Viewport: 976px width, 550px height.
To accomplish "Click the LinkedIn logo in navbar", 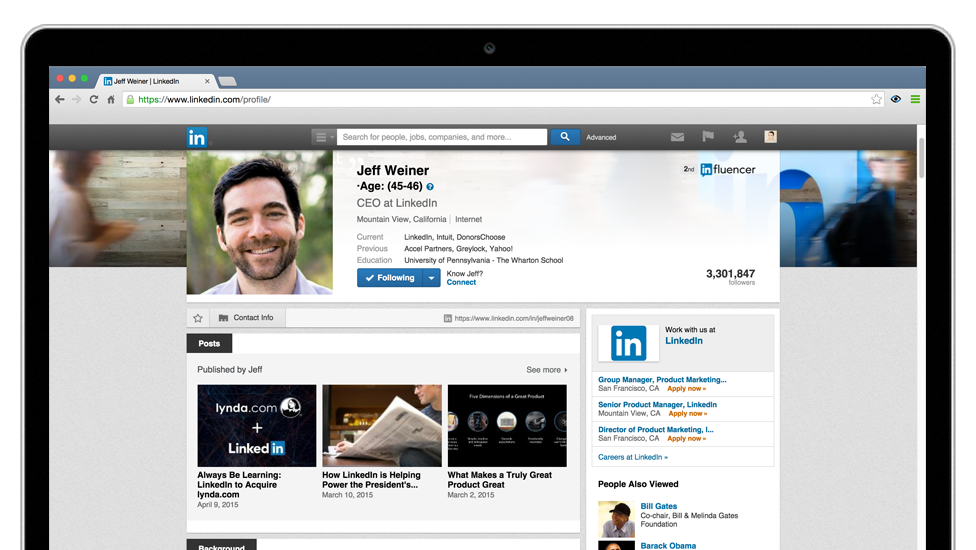I will coord(197,138).
